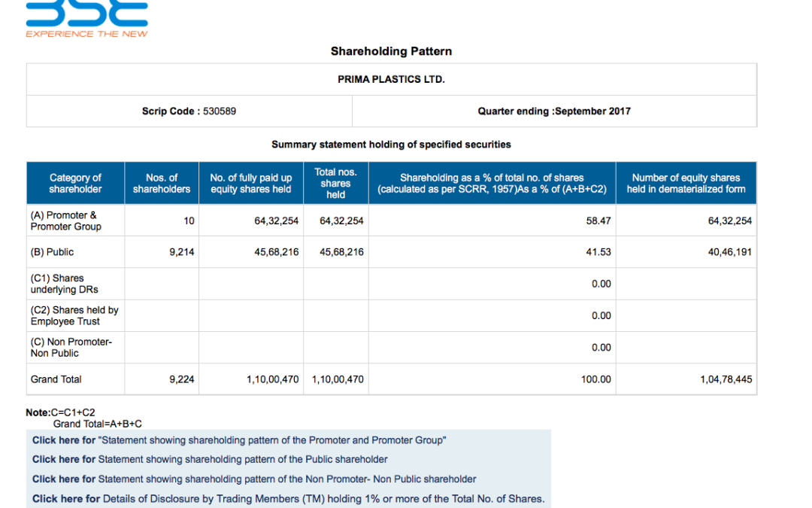Open the Non Promoter- Non Public shareholder statement link

click(x=254, y=479)
